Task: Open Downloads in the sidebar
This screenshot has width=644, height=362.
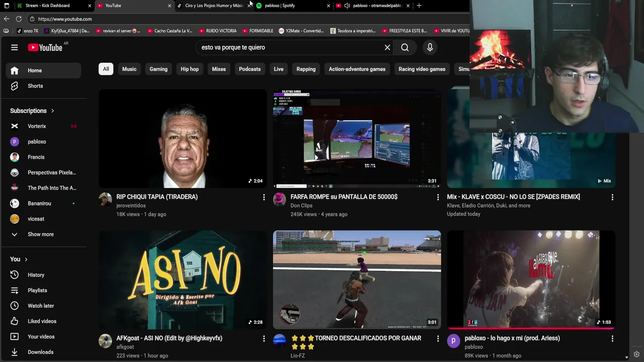Action: click(43, 352)
